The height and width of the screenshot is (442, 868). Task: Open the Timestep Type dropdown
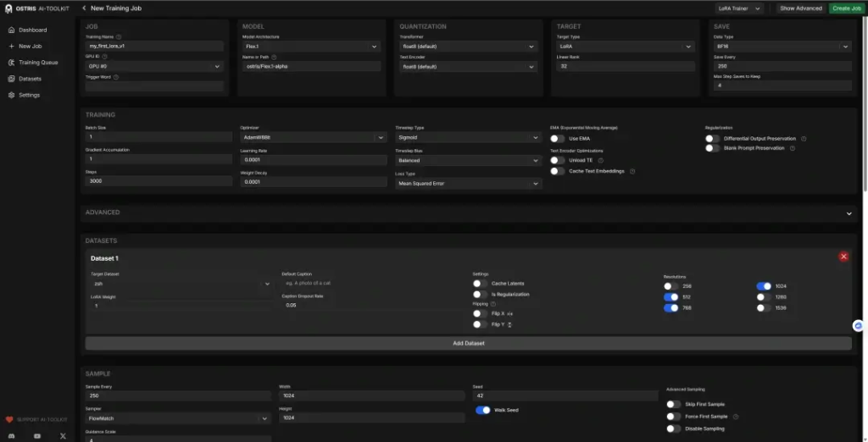click(468, 137)
